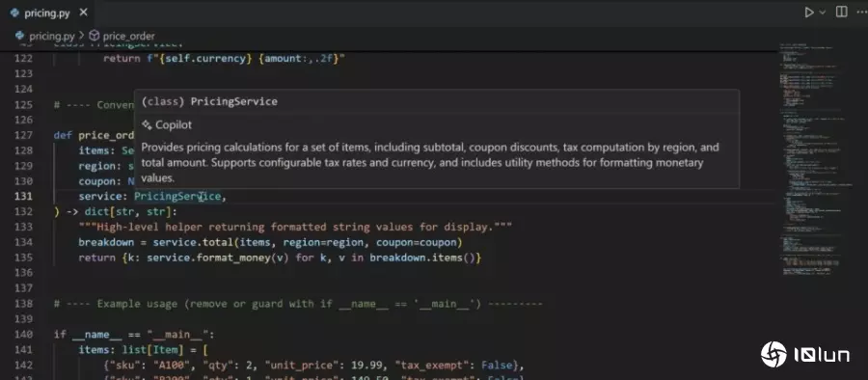Click the Copilot sparkle icon in hover

tap(147, 124)
